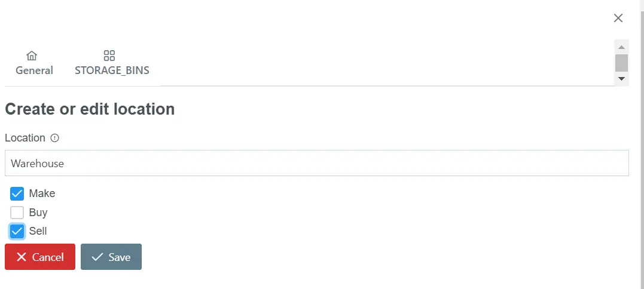The width and height of the screenshot is (644, 289).
Task: Click the Buy label text
Action: point(38,213)
